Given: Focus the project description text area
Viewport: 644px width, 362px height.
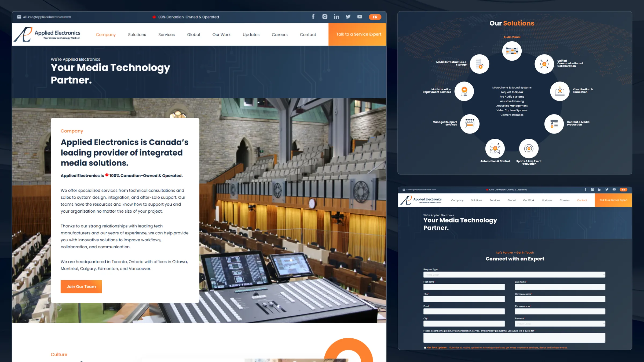Looking at the screenshot, I should click(x=514, y=338).
